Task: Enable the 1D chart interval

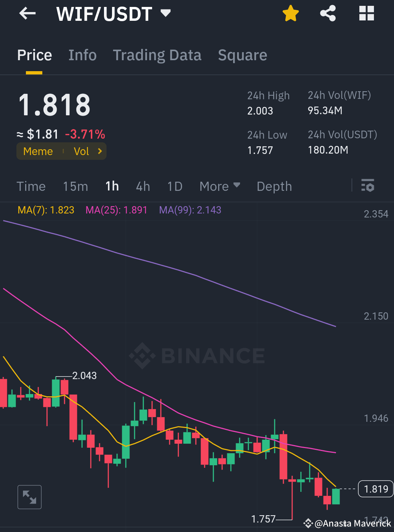Action: (174, 186)
